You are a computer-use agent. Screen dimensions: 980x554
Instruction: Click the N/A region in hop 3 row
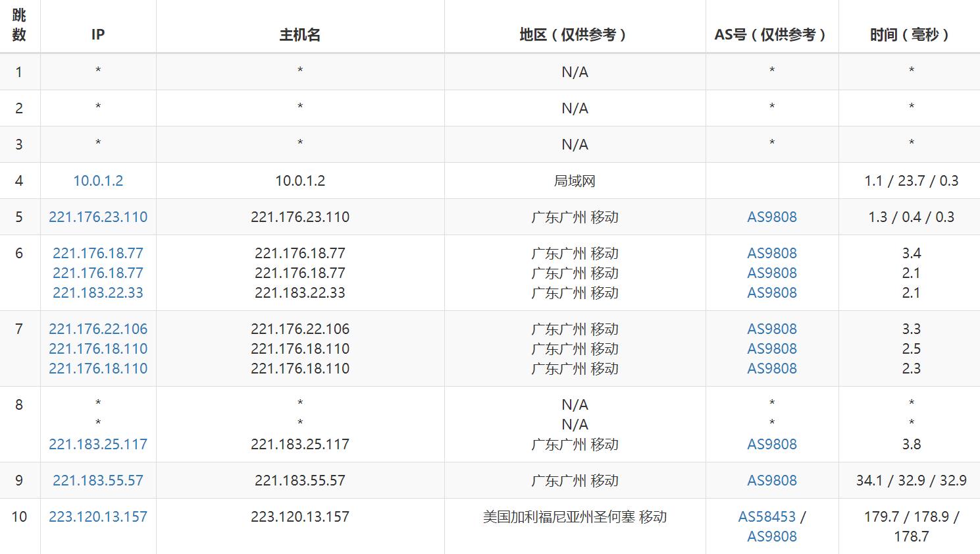(575, 144)
